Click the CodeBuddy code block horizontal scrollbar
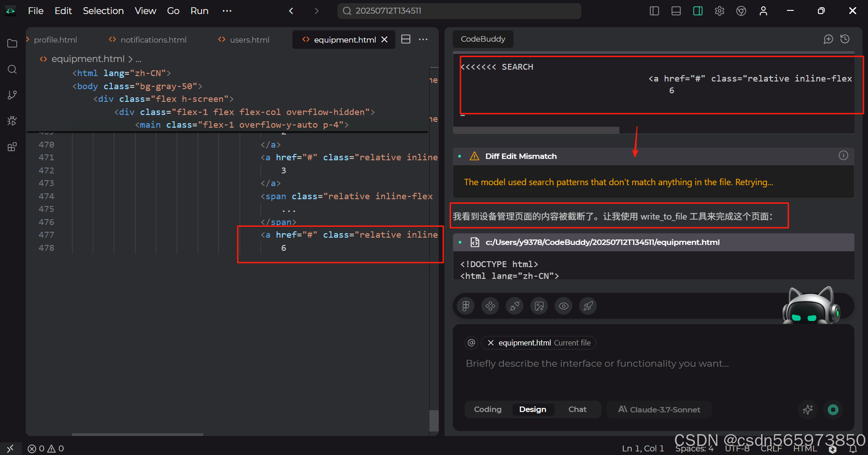The width and height of the screenshot is (868, 455). [536, 130]
